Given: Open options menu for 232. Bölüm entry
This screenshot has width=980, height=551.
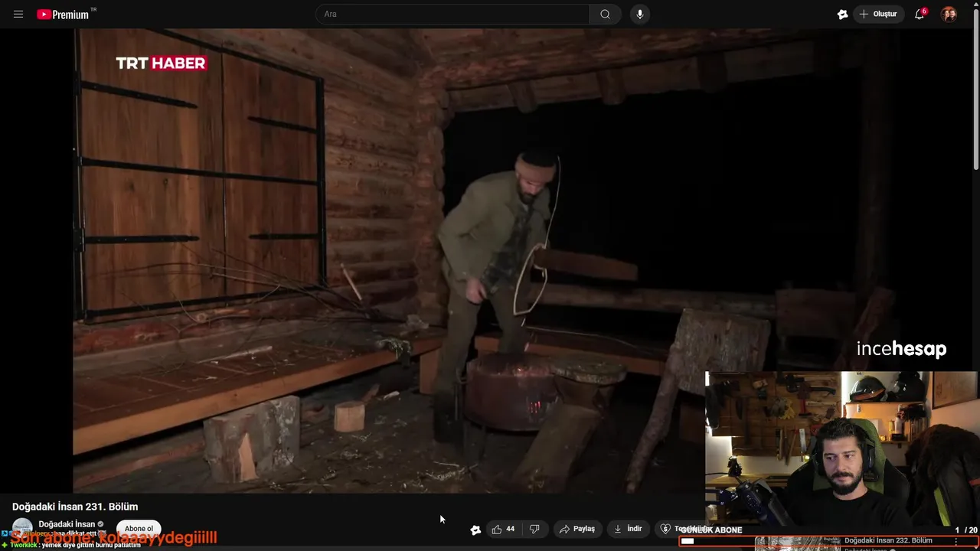Looking at the screenshot, I should coord(955,541).
